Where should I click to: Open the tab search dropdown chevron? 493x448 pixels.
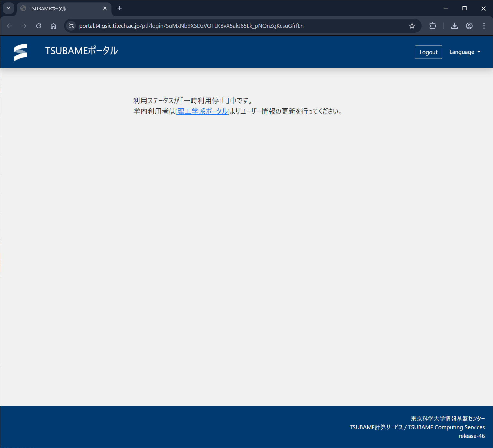coord(8,8)
